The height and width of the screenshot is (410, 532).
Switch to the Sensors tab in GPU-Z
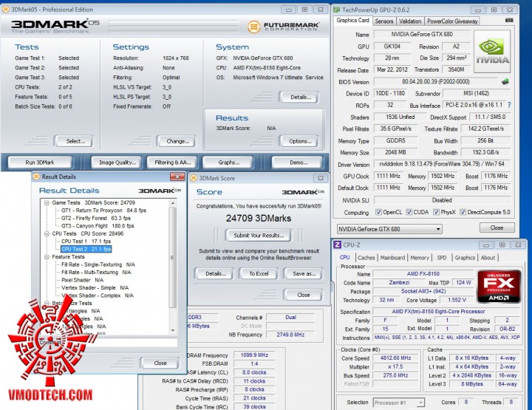[x=383, y=21]
